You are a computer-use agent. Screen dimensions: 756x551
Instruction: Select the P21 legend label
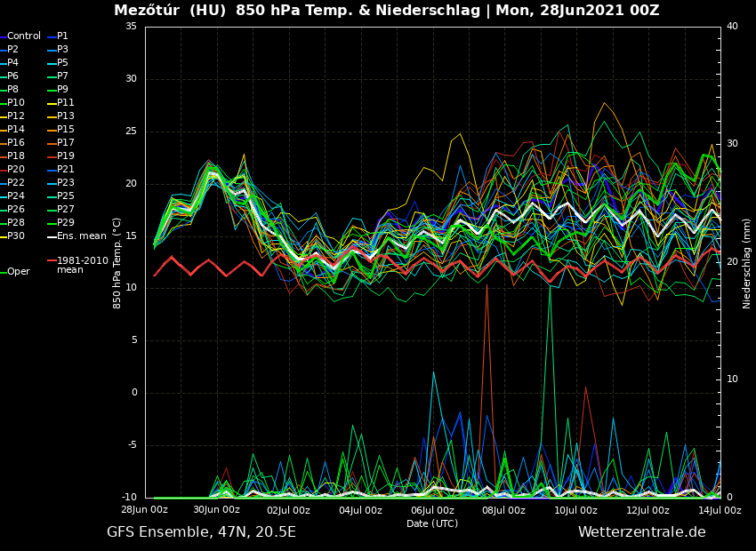[x=66, y=170]
